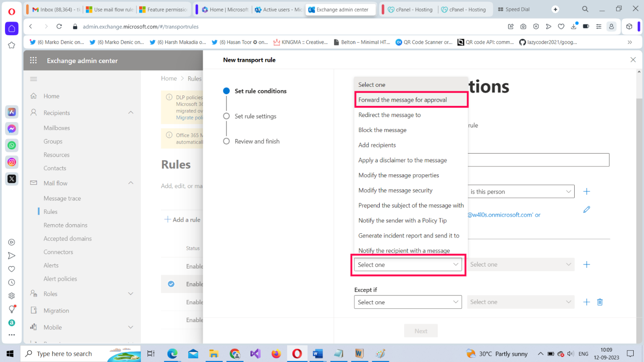The height and width of the screenshot is (362, 644).
Task: Close the New transport rule panel
Action: pyautogui.click(x=633, y=59)
